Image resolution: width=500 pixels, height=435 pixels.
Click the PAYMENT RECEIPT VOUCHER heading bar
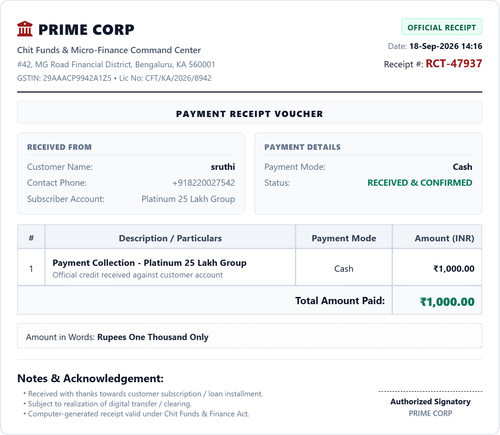pyautogui.click(x=250, y=113)
